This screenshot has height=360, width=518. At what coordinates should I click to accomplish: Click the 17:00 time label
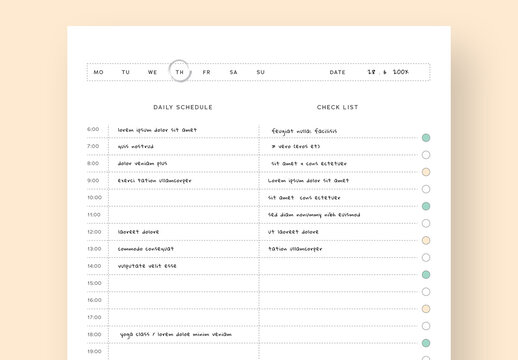click(94, 317)
